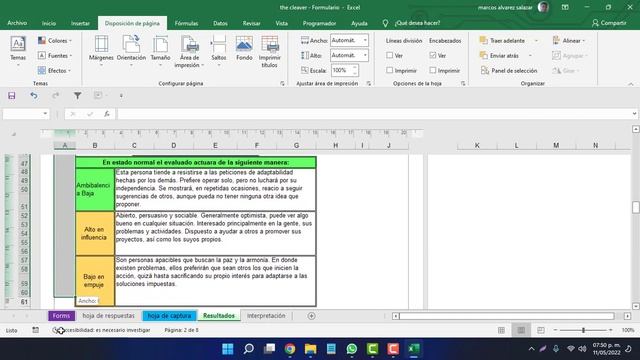The height and width of the screenshot is (360, 640).
Task: Click the zoom out minus button
Action: pyautogui.click(x=556, y=330)
